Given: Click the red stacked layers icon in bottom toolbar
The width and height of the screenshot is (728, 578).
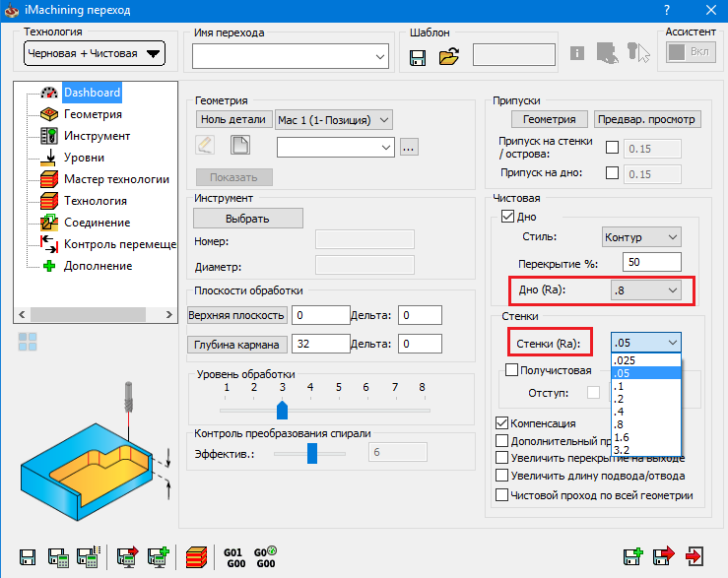Looking at the screenshot, I should click(196, 557).
